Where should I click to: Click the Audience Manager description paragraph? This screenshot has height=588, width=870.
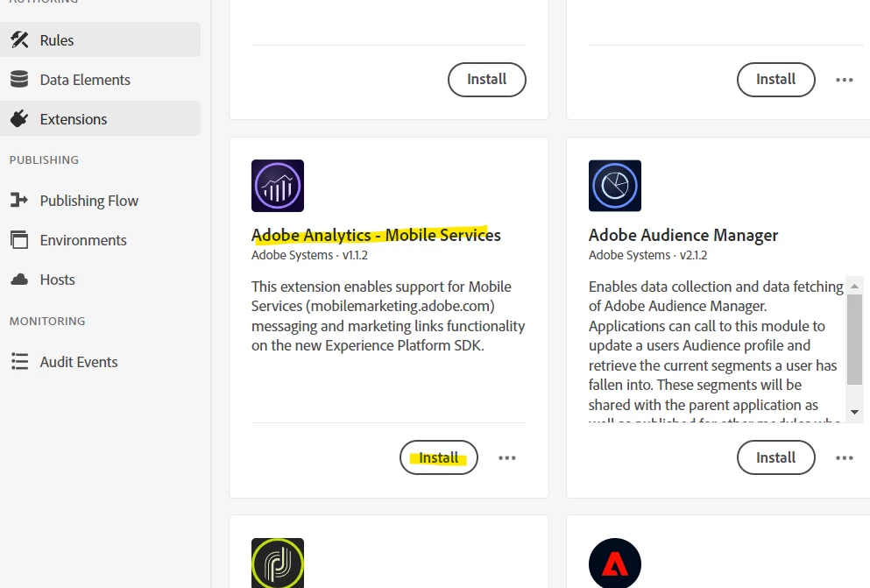click(x=716, y=350)
